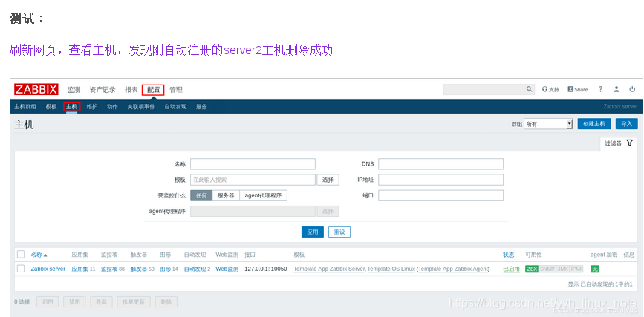
Task: Open the Template App Zabbix Server link
Action: pyautogui.click(x=329, y=269)
